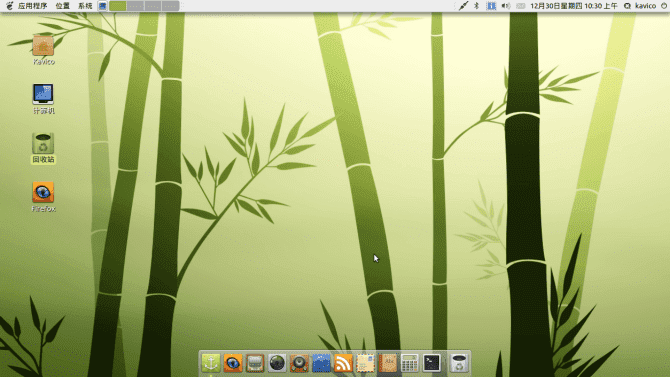Viewport: 670px width, 377px height.
Task: Switch to the first green workspace
Action: point(118,6)
